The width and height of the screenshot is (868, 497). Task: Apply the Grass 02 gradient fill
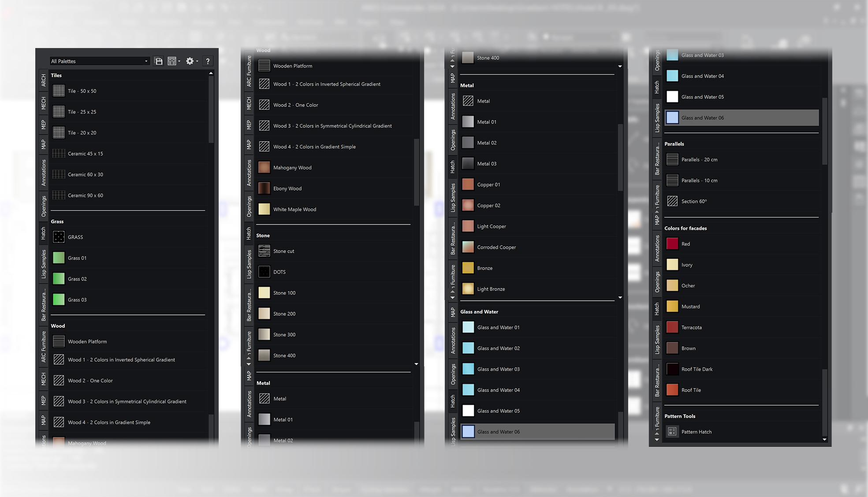click(x=128, y=279)
